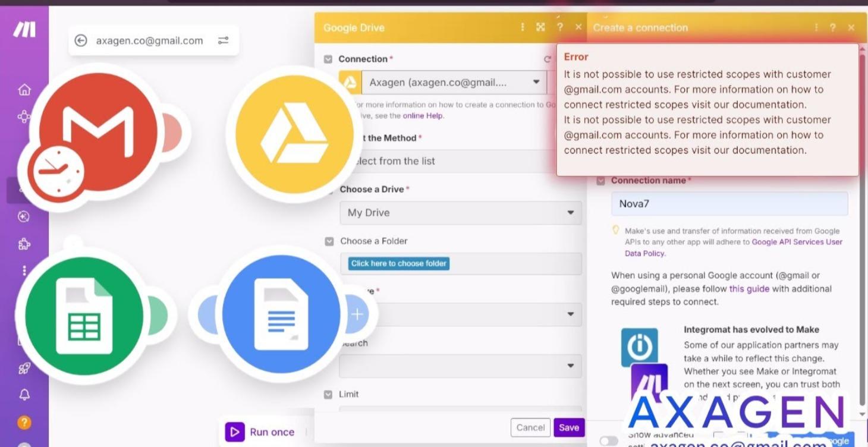This screenshot has height=447, width=868.
Task: Close the Create a connection panel
Action: pyautogui.click(x=851, y=27)
